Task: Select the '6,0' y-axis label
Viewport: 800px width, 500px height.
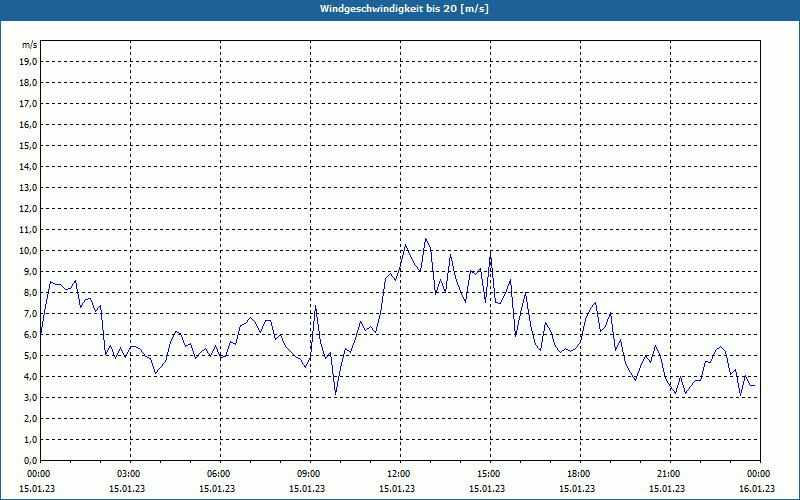Action: [x=30, y=335]
